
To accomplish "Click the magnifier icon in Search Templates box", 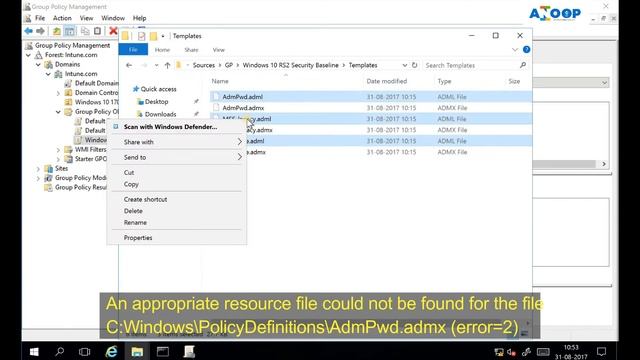I will pyautogui.click(x=523, y=65).
